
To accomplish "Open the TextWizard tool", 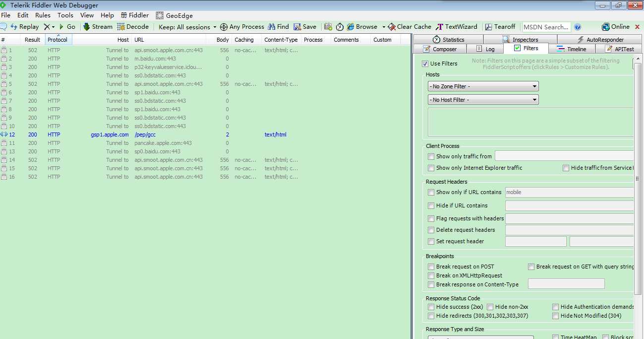I will (457, 27).
